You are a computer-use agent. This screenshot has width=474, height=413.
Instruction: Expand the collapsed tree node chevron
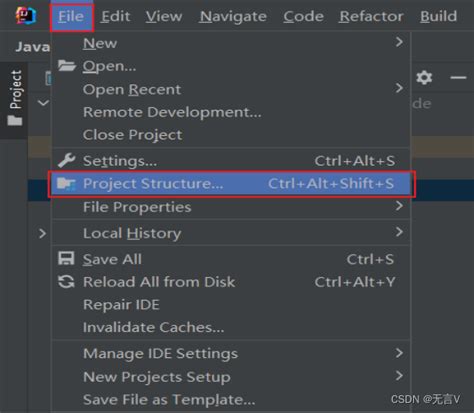(x=42, y=233)
